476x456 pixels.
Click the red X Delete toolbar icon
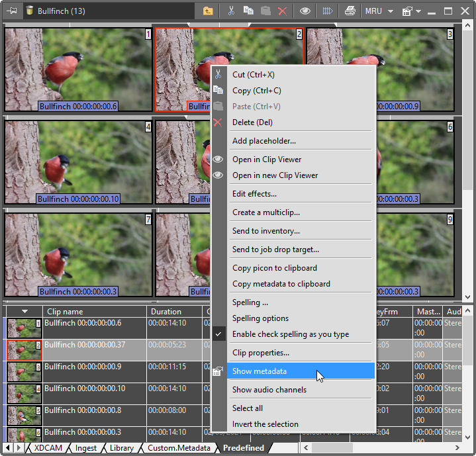pyautogui.click(x=283, y=11)
